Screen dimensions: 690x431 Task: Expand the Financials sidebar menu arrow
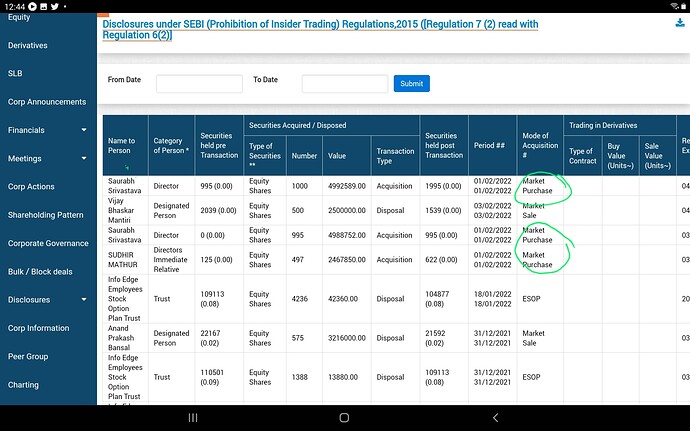[85, 131]
